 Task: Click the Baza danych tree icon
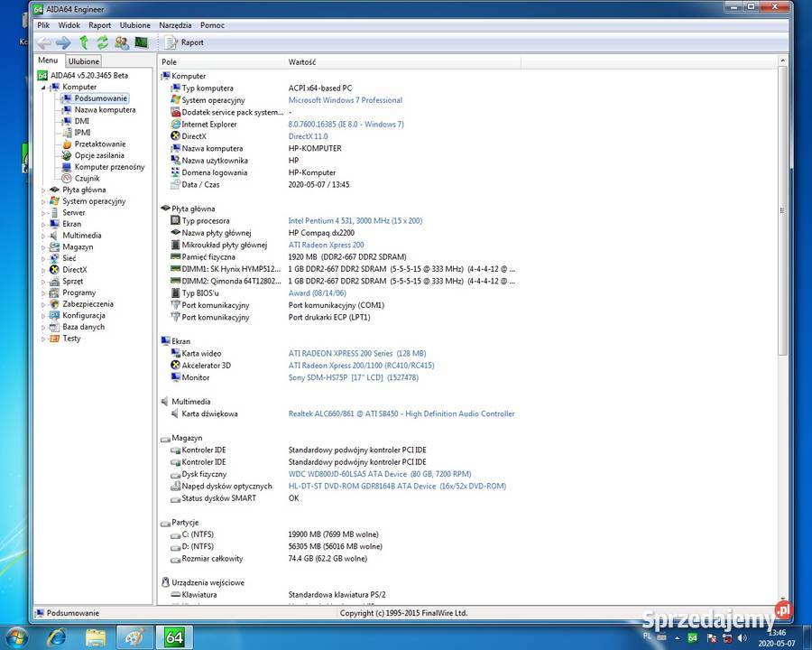coord(54,327)
